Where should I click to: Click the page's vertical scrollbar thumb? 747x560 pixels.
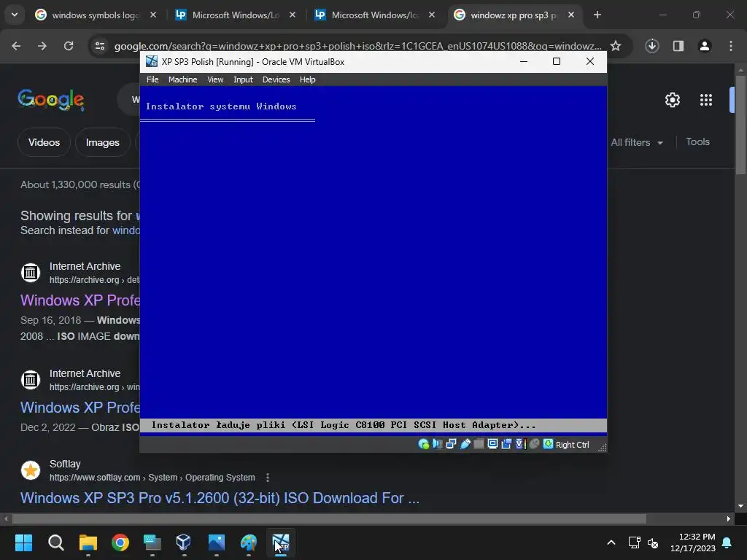click(741, 125)
